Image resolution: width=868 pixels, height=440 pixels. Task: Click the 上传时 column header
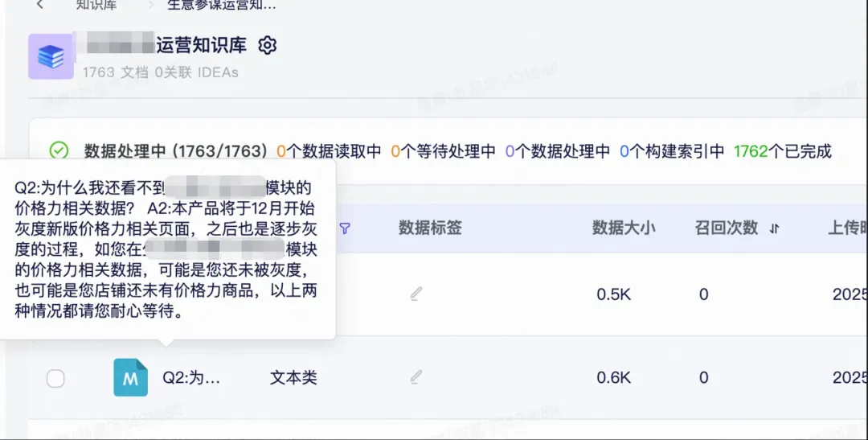pos(847,228)
